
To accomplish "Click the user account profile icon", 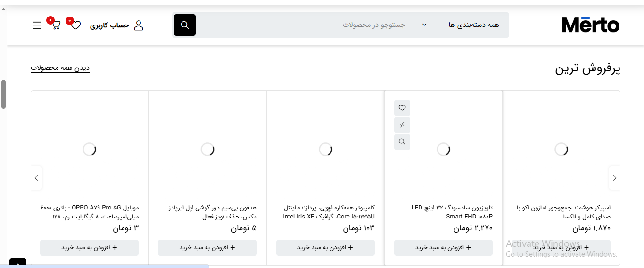I will (139, 25).
